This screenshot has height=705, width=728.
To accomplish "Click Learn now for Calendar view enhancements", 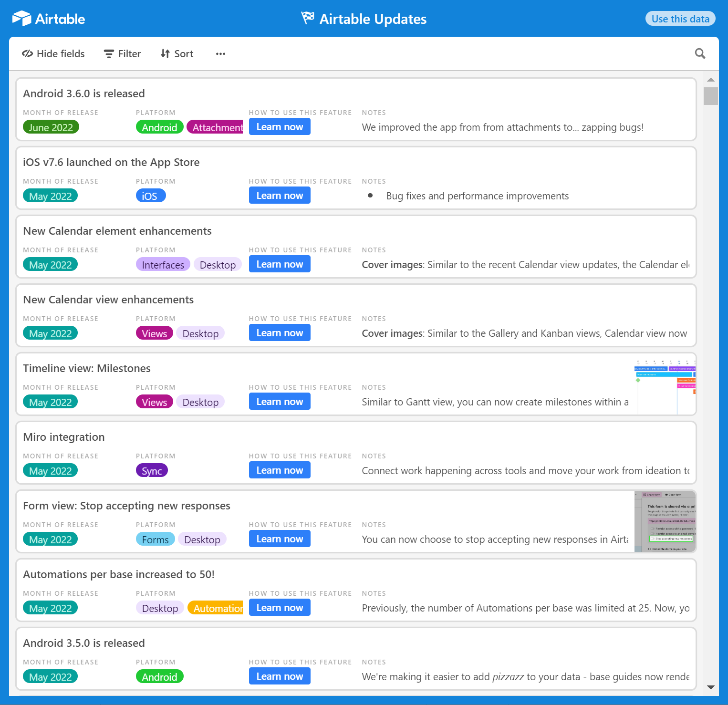I will pyautogui.click(x=280, y=333).
